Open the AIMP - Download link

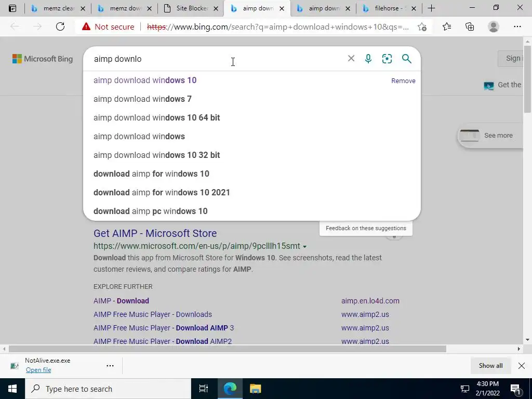(x=121, y=301)
